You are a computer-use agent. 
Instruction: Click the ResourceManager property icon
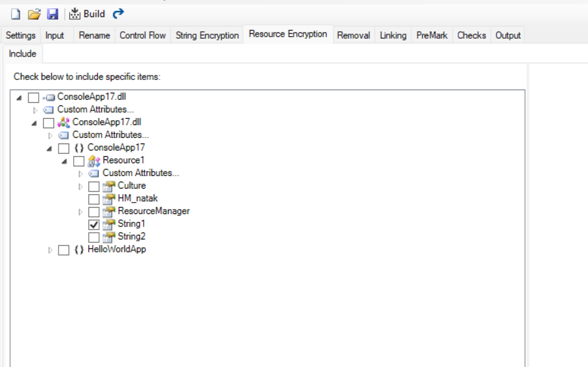[109, 211]
